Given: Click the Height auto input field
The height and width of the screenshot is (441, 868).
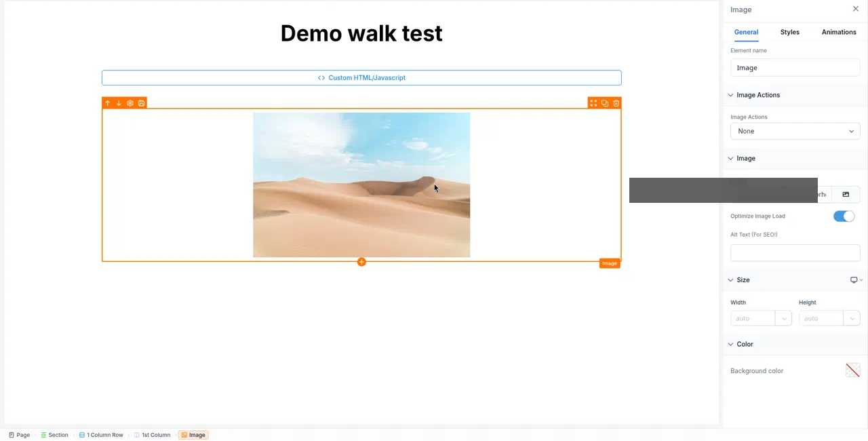Looking at the screenshot, I should coord(821,318).
